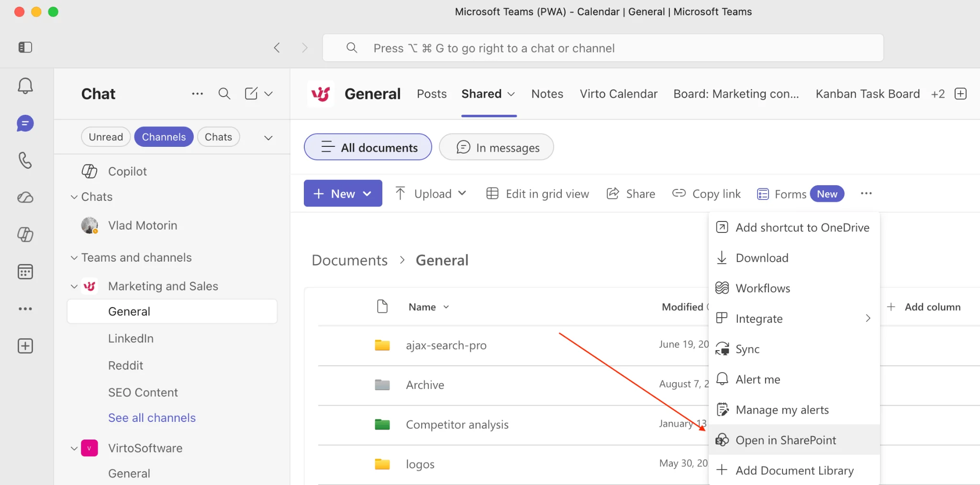Open Copilot icon in left rail
The width and height of the screenshot is (980, 485).
[x=25, y=234]
